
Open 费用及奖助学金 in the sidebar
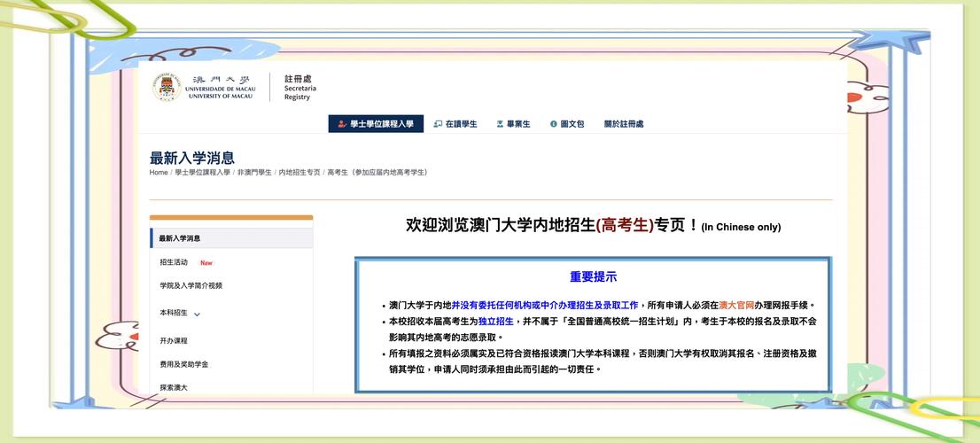[183, 364]
